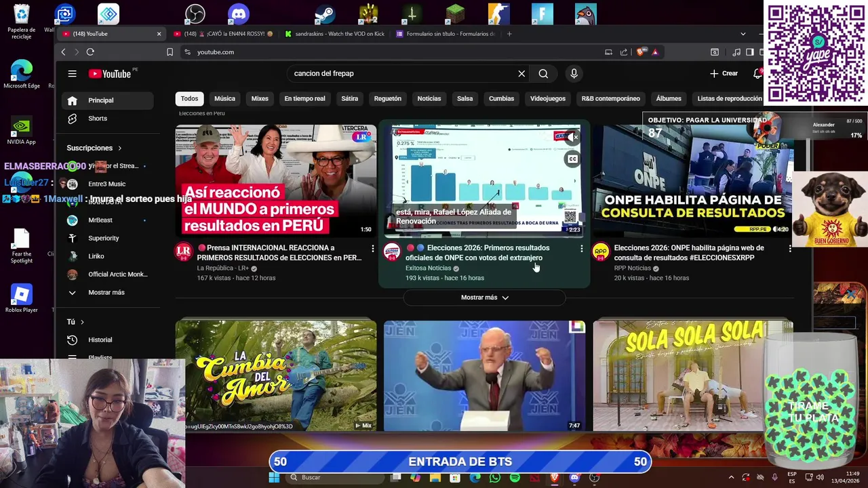Click the address bar showing youtube.com
This screenshot has height=488, width=868.
[393, 52]
